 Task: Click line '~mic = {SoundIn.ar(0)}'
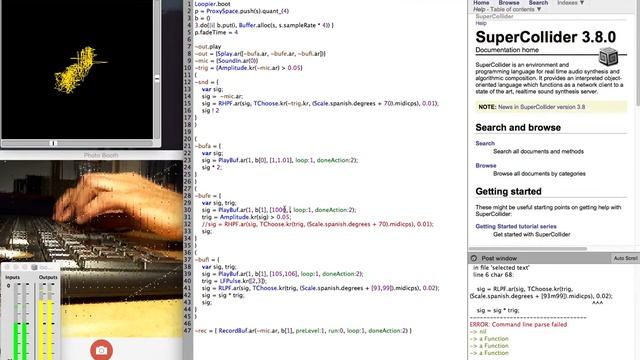pyautogui.click(x=226, y=61)
